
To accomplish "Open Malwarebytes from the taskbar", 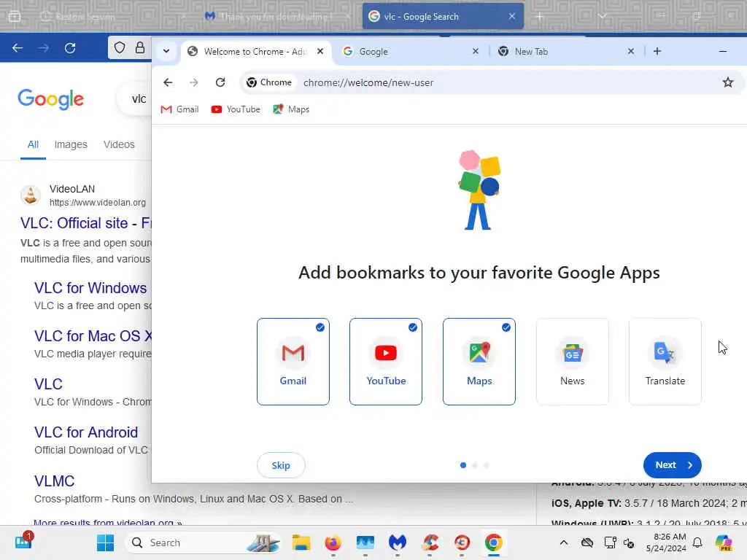I will 398,542.
